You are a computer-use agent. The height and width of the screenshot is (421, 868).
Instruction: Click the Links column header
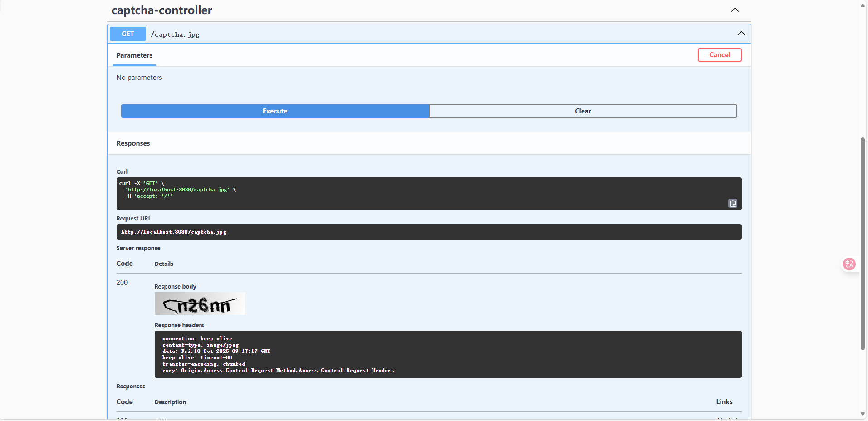pyautogui.click(x=724, y=402)
